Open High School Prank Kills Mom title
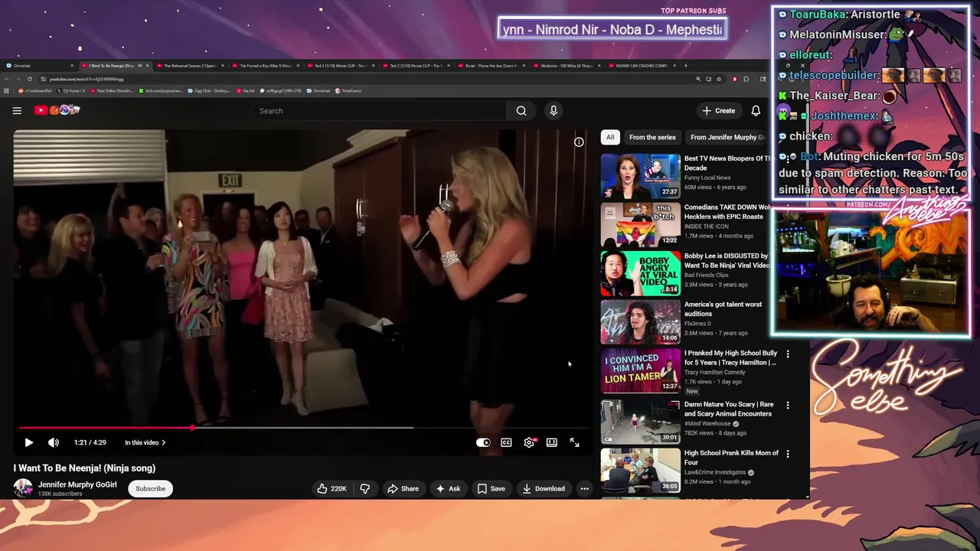This screenshot has height=551, width=980. 731,458
